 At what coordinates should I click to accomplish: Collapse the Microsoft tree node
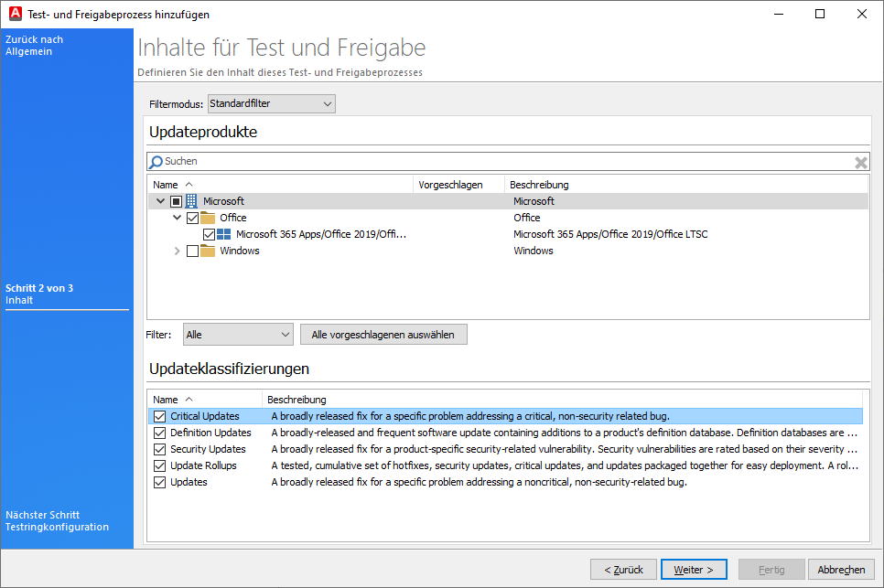click(161, 201)
